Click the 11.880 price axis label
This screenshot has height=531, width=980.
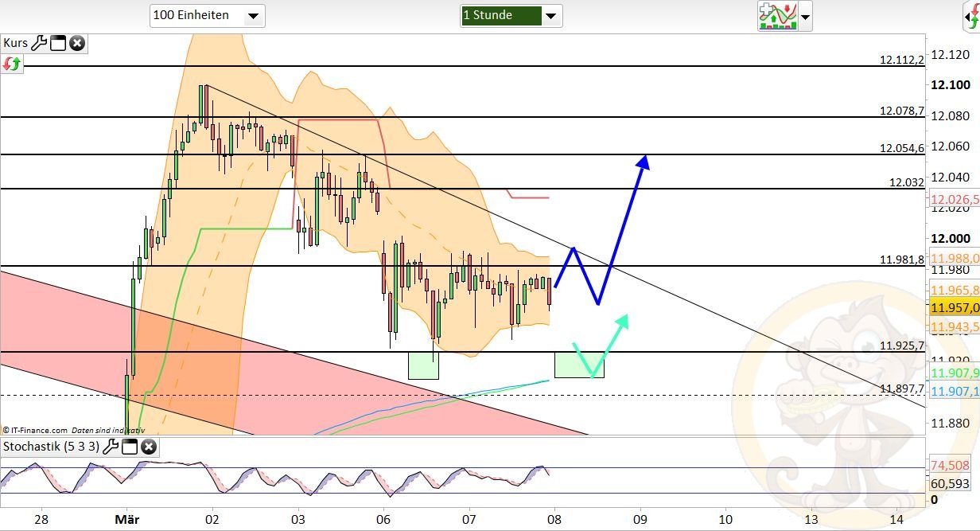(951, 423)
